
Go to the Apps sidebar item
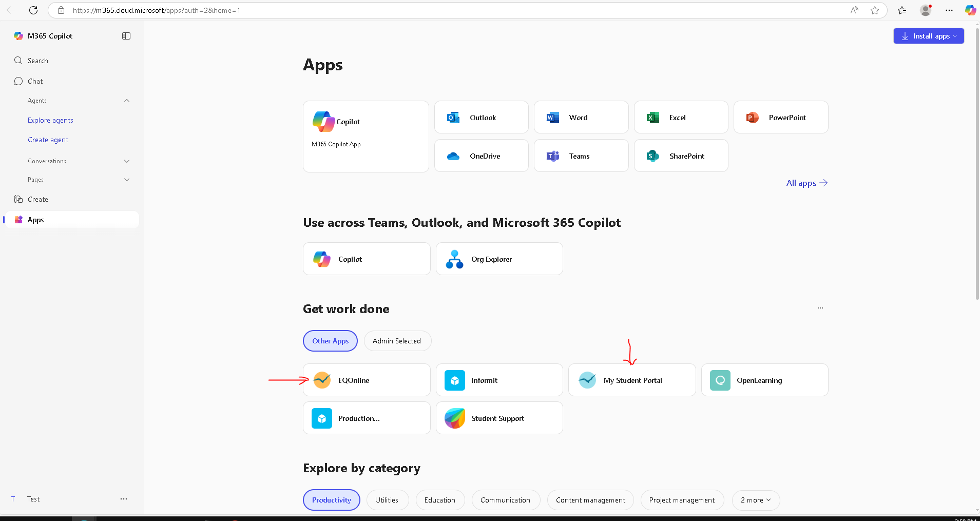tap(72, 220)
